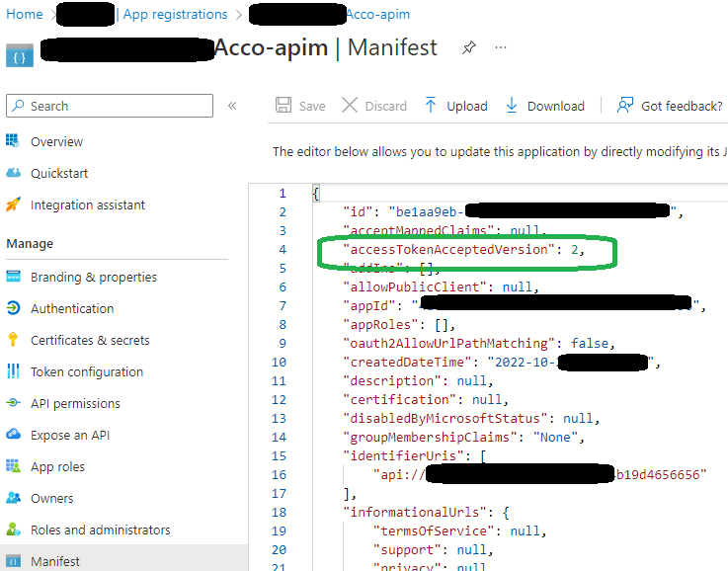Open Quickstart in the sidebar
728x571 pixels.
point(59,173)
